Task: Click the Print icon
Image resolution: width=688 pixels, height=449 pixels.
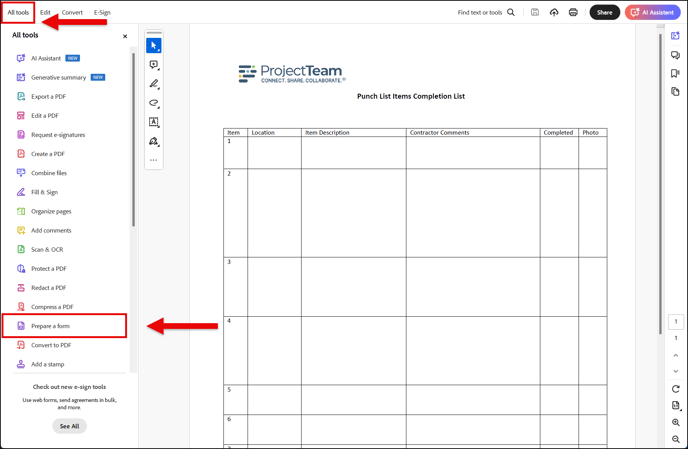Action: click(x=573, y=12)
